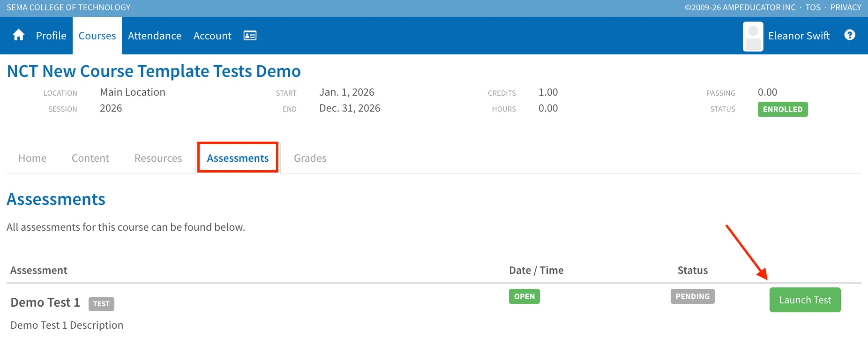Switch to the Resources tab
This screenshot has height=347, width=868.
coord(158,158)
